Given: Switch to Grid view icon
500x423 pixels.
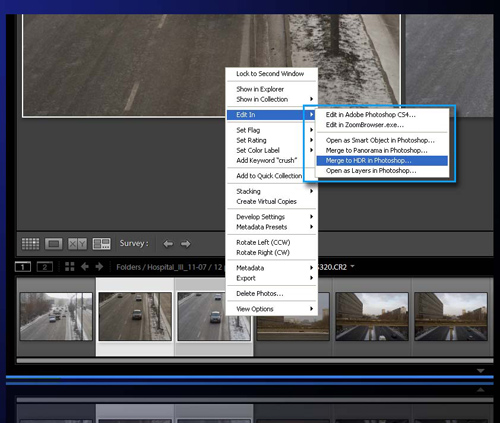Looking at the screenshot, I should point(30,244).
